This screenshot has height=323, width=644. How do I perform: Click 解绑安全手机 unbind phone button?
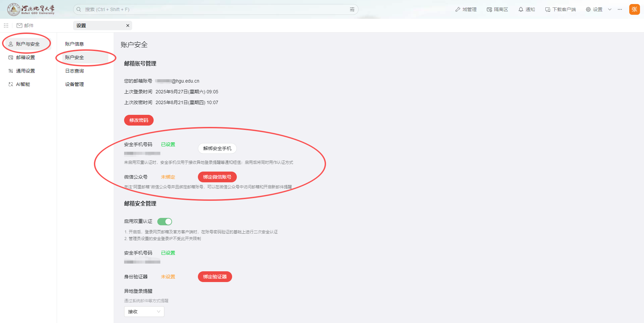(217, 148)
